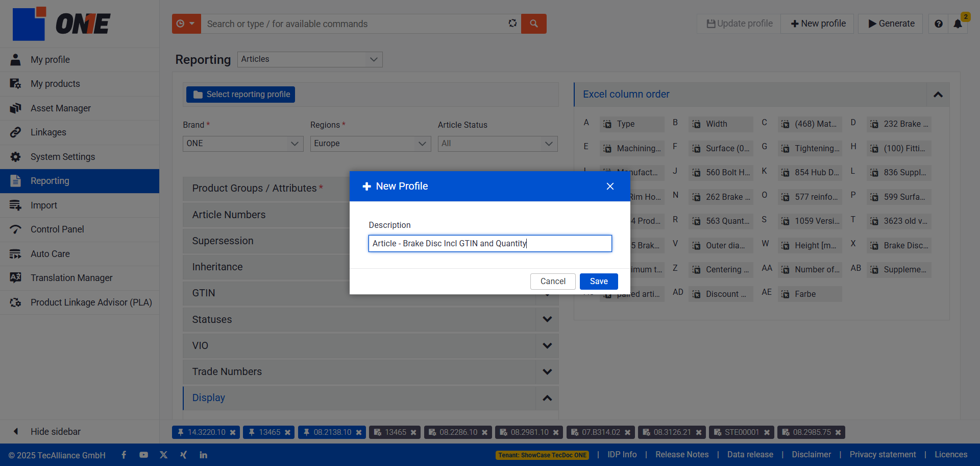Click the Control Panel sidebar icon

(x=16, y=229)
